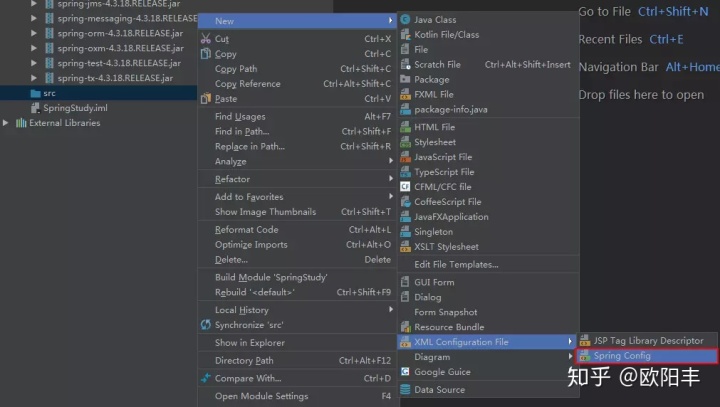This screenshot has width=720, height=407.
Task: Open the Analyze submenu arrow
Action: tap(390, 161)
